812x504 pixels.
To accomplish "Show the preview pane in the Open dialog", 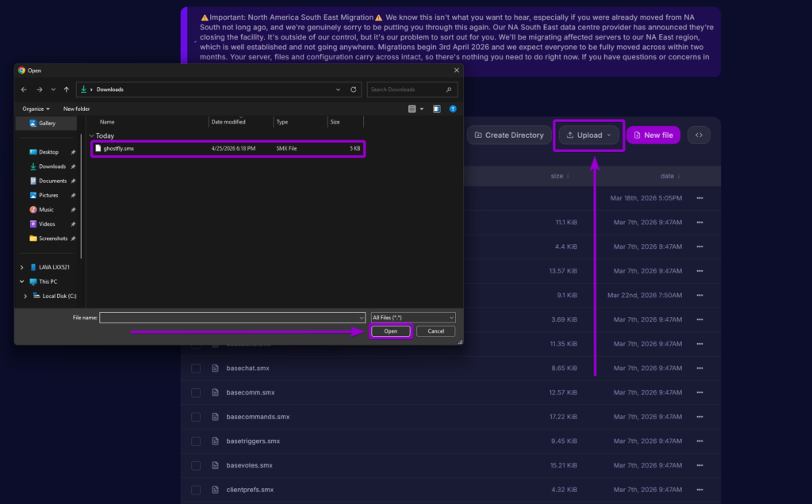I will (x=436, y=109).
